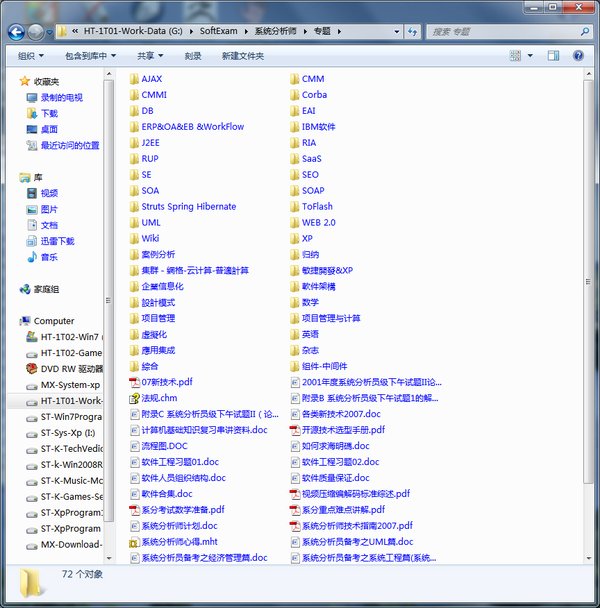
Task: Click HT-1T01-Work-Data (G:) in breadcrumb
Action: (x=133, y=31)
